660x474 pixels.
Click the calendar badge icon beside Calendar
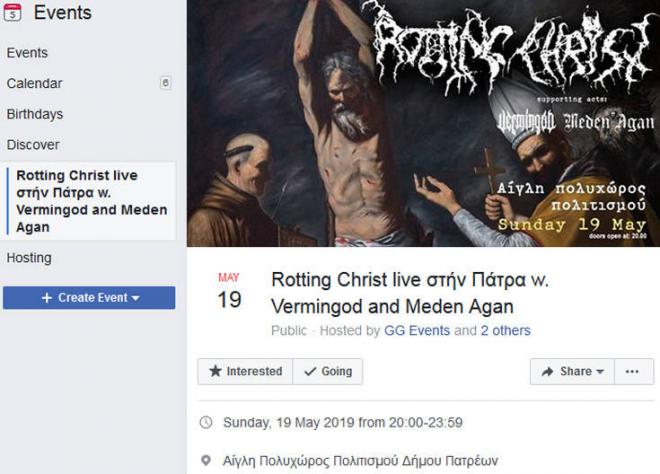click(166, 83)
